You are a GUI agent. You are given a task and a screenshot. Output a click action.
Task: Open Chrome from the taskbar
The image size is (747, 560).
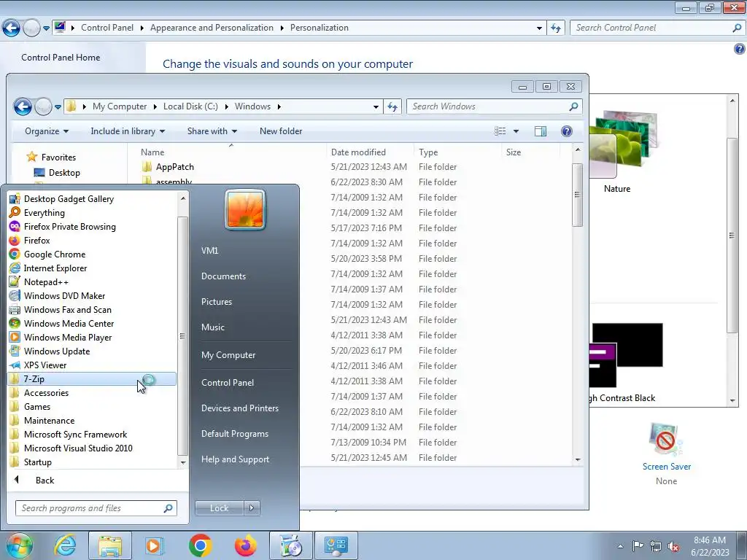pos(200,545)
